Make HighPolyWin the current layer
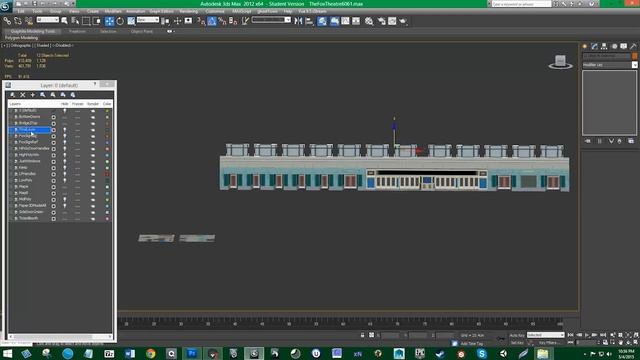 tap(53, 155)
